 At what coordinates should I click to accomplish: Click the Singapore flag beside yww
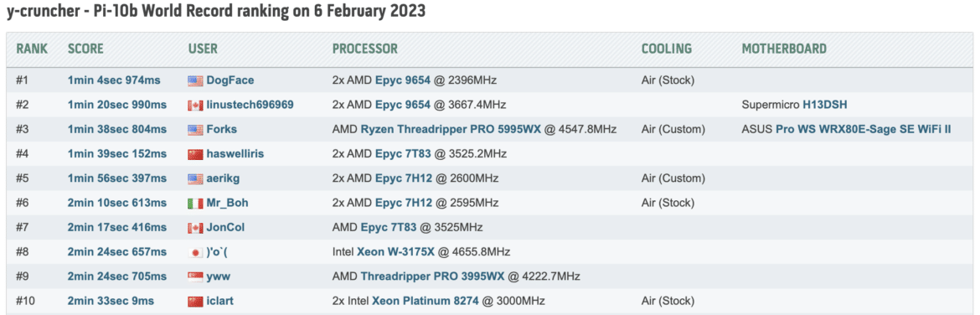click(x=196, y=276)
